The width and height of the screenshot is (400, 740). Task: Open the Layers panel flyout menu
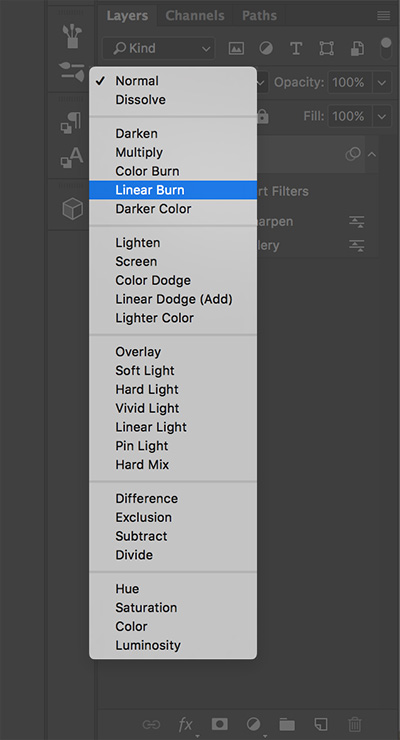click(384, 16)
